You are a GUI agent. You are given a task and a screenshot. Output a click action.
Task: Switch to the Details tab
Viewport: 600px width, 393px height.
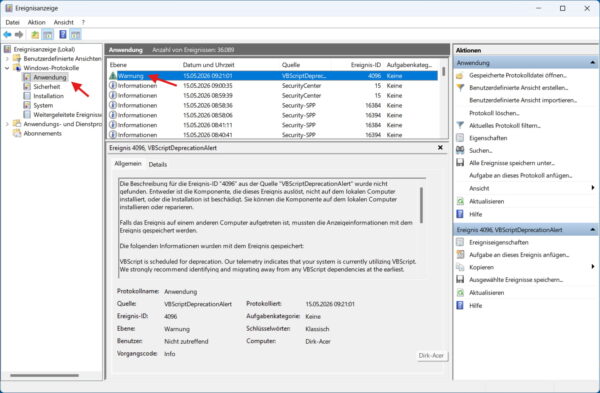coord(158,165)
